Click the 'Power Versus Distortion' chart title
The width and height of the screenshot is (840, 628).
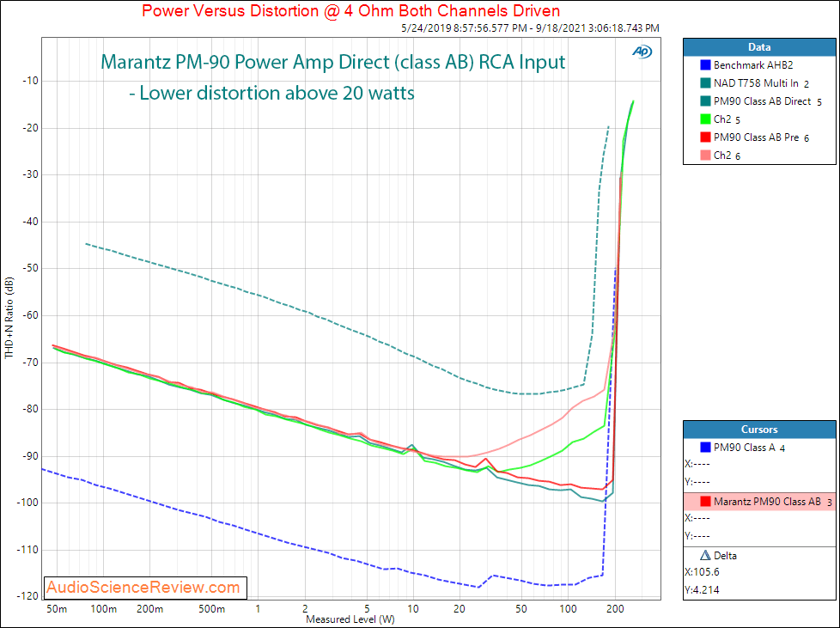[x=351, y=10]
